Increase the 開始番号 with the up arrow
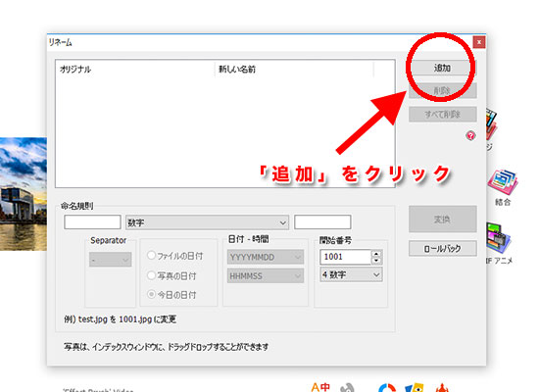539x392 pixels. pyautogui.click(x=376, y=254)
